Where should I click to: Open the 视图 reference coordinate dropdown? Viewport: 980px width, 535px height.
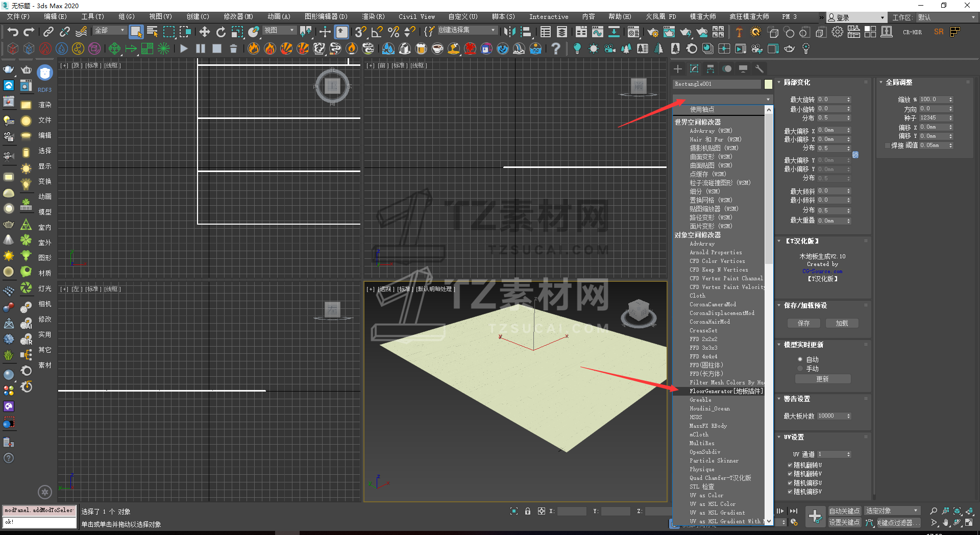point(279,31)
